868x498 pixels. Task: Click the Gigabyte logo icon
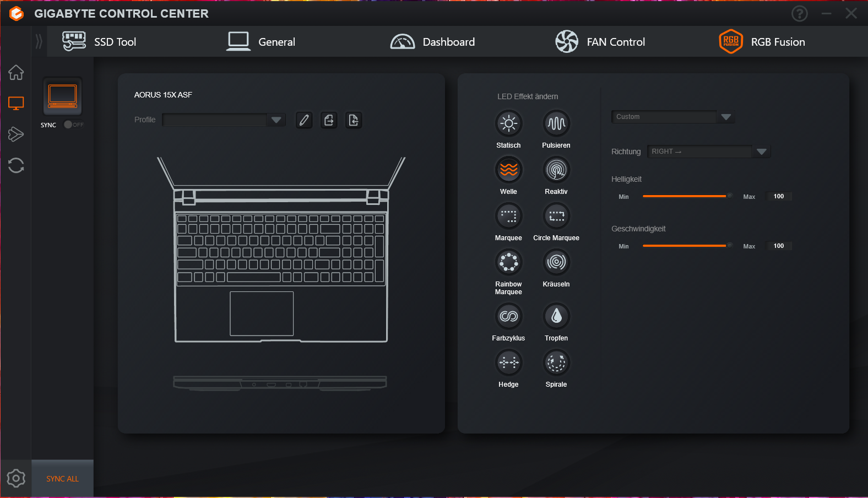coord(17,13)
